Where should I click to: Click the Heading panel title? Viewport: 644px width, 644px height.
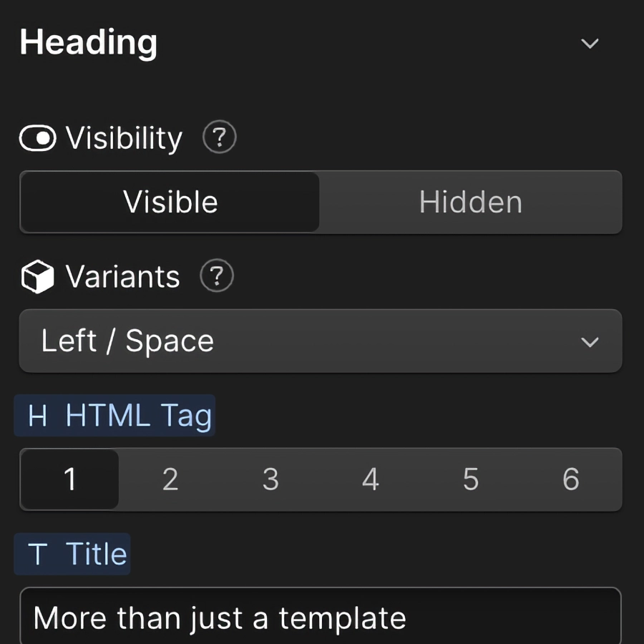pos(88,43)
